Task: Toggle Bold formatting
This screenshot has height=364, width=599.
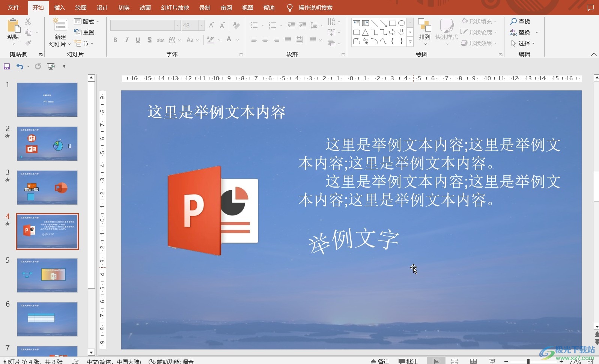Action: [115, 40]
